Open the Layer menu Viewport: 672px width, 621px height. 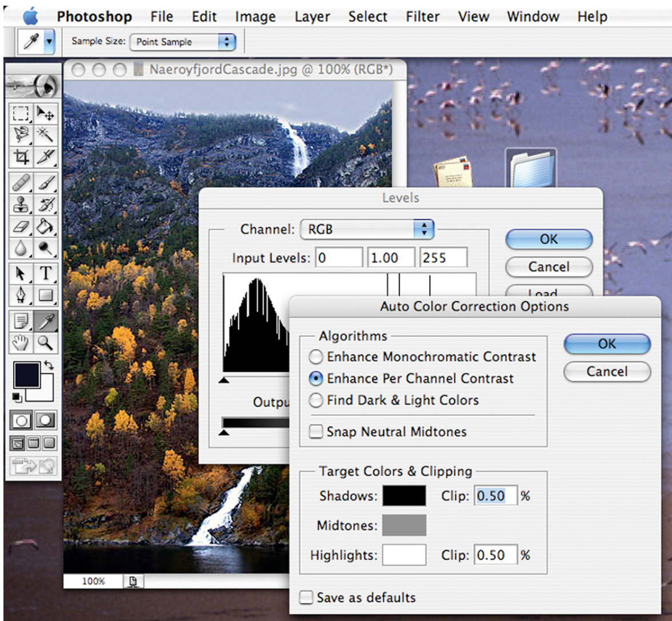click(312, 16)
